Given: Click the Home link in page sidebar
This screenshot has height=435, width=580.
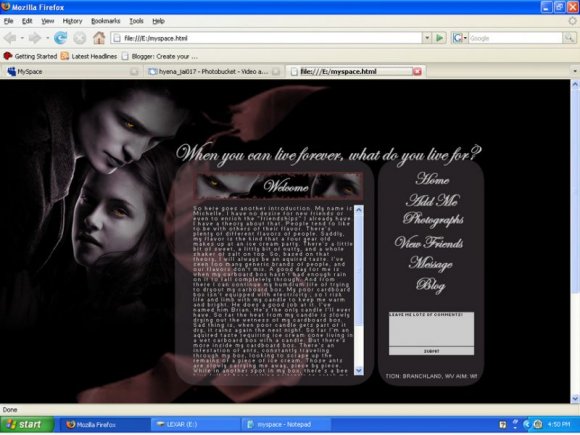Looking at the screenshot, I should [432, 179].
